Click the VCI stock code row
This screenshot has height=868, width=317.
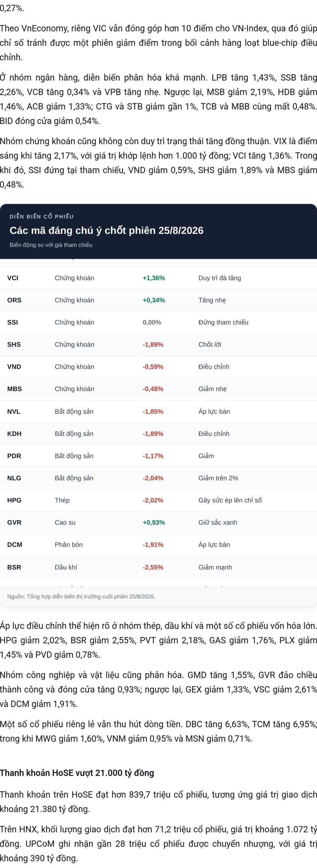[158, 278]
